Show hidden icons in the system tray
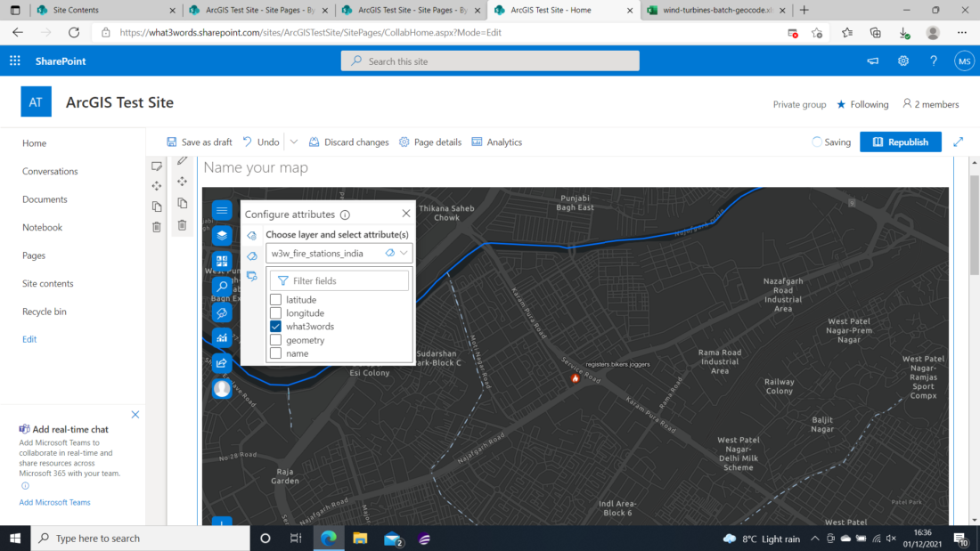Image resolution: width=980 pixels, height=551 pixels. tap(814, 539)
